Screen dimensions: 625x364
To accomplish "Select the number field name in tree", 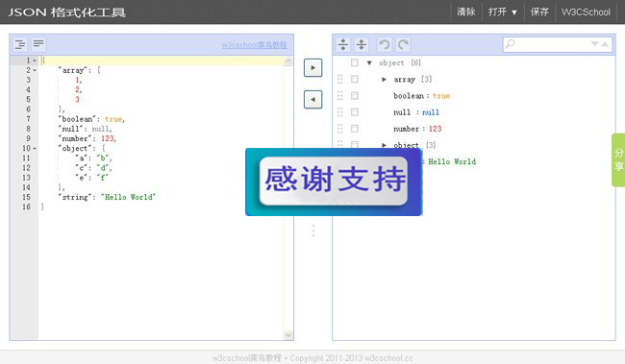I will (x=406, y=129).
